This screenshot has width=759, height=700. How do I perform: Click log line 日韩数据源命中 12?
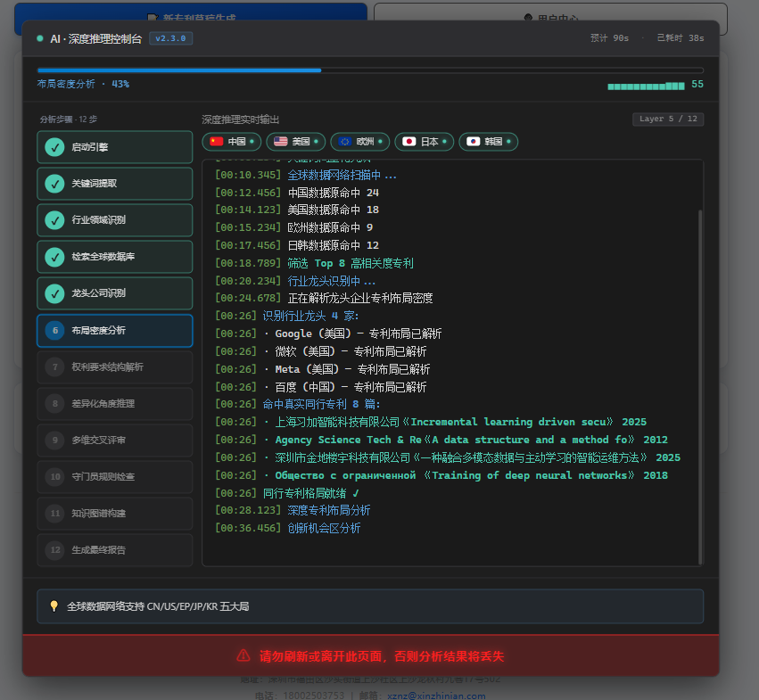[297, 245]
